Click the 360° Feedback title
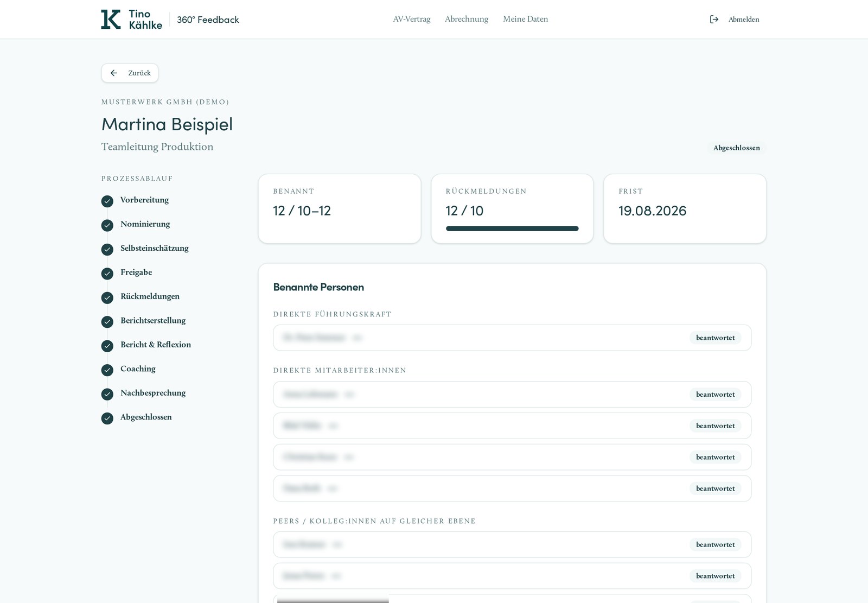The width and height of the screenshot is (868, 603). (x=208, y=20)
